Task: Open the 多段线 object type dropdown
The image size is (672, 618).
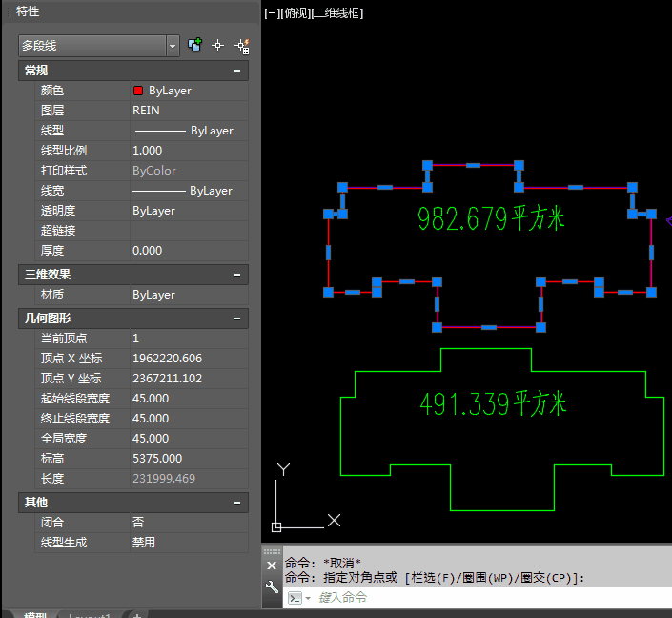Action: pyautogui.click(x=173, y=45)
